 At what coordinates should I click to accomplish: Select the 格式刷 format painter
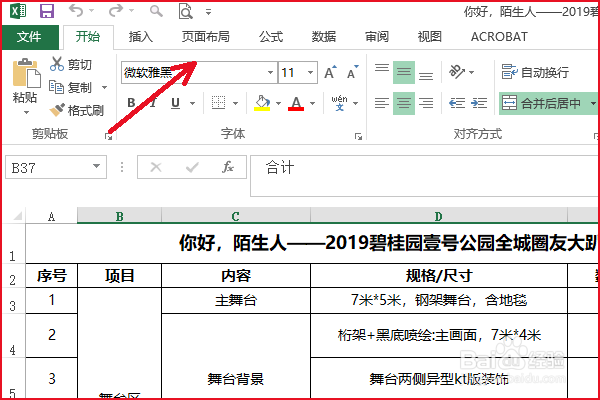coord(77,110)
